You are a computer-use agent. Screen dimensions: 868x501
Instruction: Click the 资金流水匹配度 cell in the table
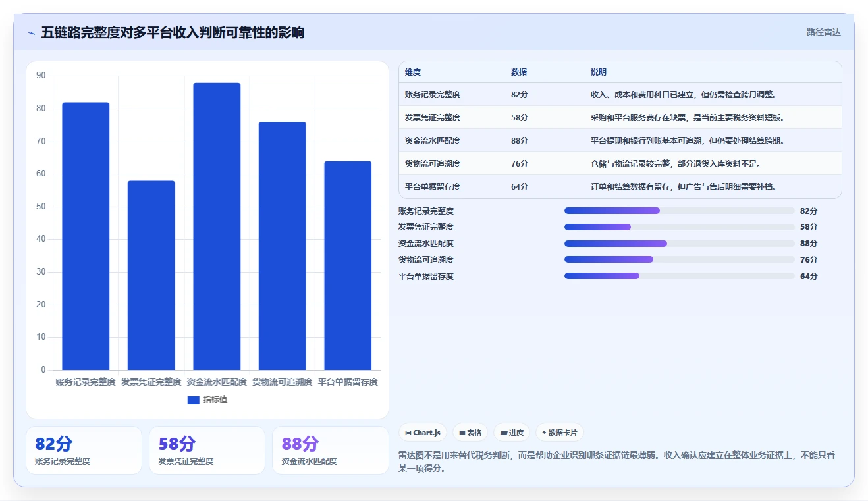pos(433,141)
